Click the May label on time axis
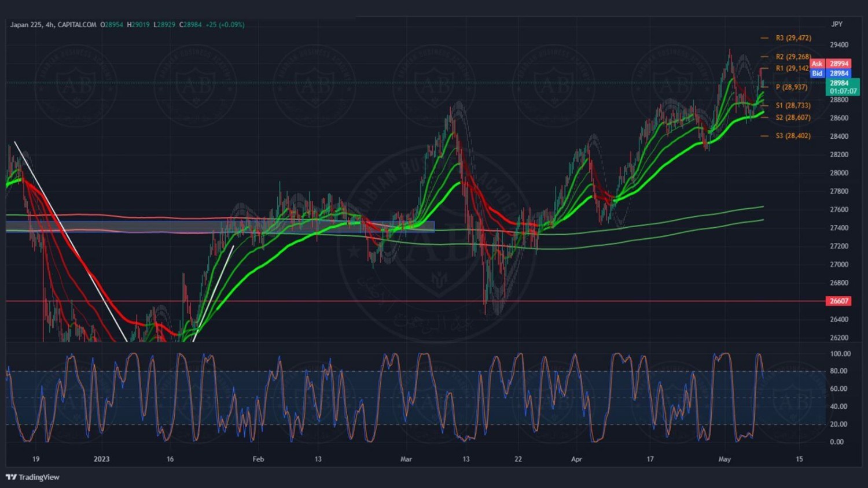This screenshot has width=868, height=488. tap(724, 459)
